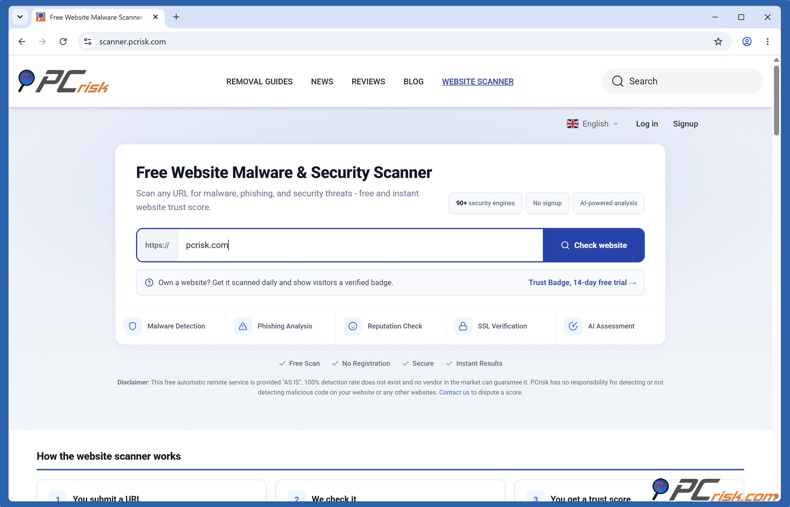Click the AI Assessment check icon
Image resolution: width=790 pixels, height=507 pixels.
[x=573, y=326]
